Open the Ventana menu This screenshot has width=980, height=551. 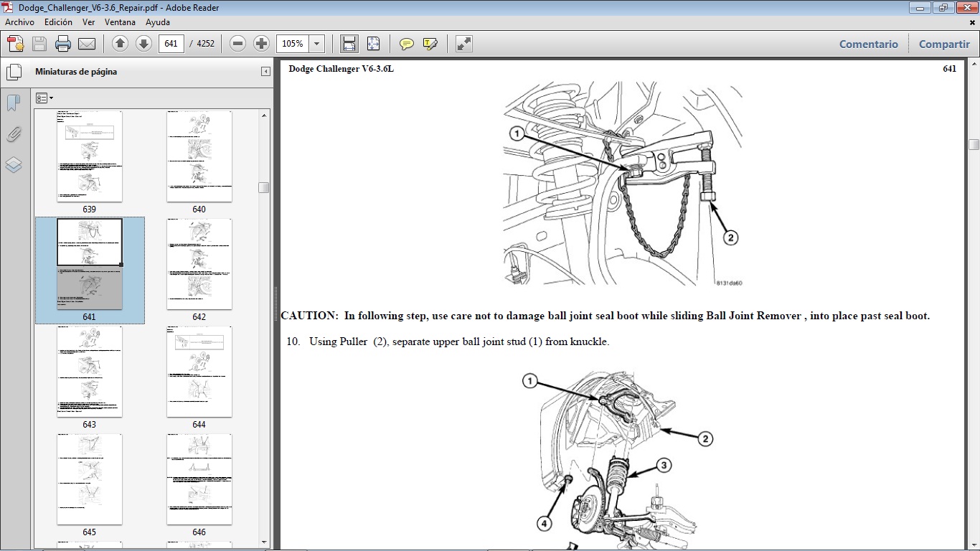click(x=120, y=22)
